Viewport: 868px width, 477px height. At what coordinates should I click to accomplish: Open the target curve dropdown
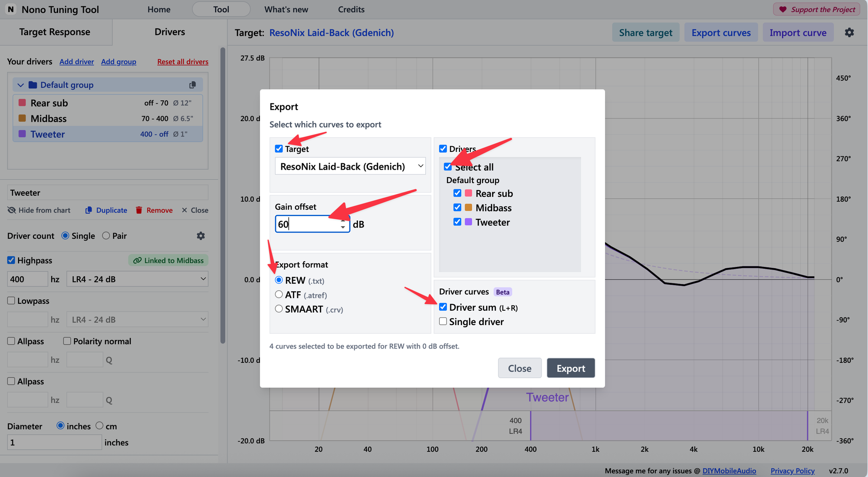pyautogui.click(x=350, y=166)
